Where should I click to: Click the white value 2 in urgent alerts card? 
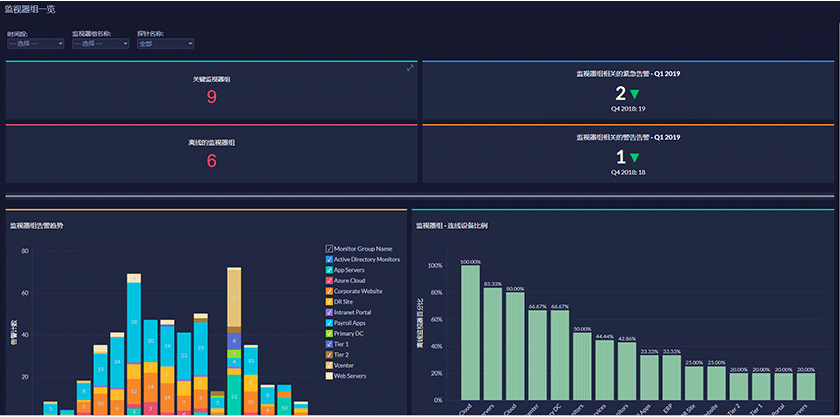coord(620,94)
